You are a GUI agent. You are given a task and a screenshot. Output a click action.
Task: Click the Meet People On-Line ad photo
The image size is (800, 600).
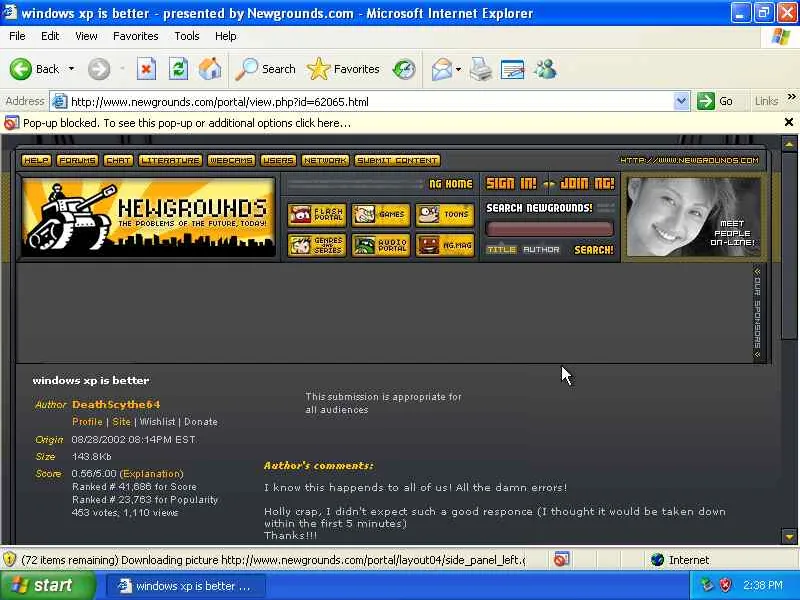point(694,217)
